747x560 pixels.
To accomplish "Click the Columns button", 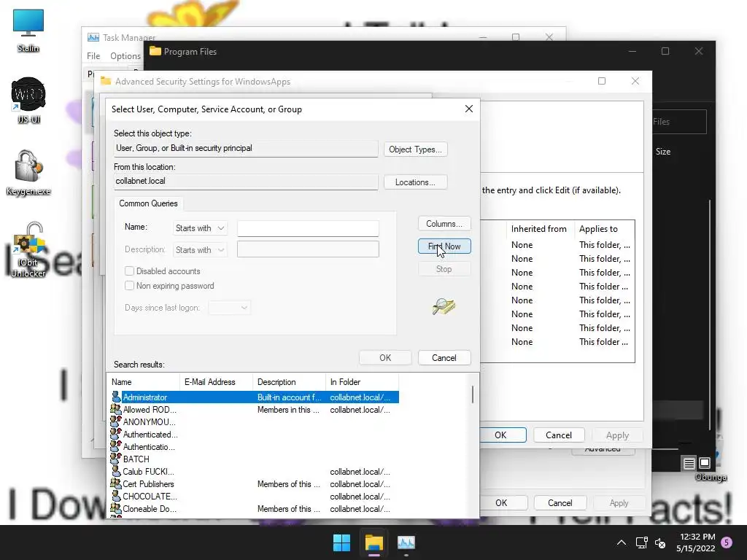I will tap(444, 224).
